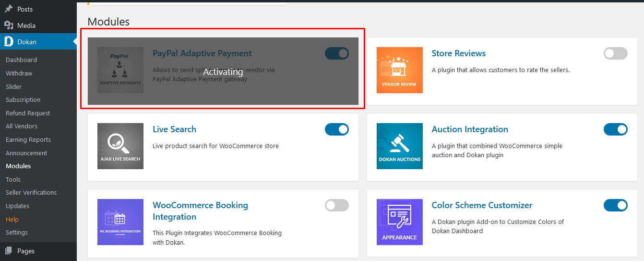Click the Posts pin icon
This screenshot has height=261, width=644.
point(9,9)
